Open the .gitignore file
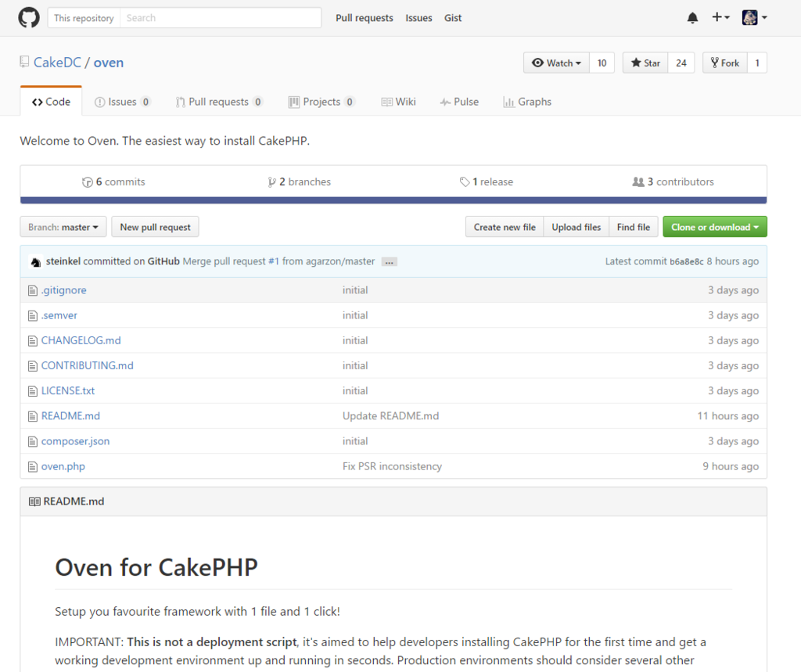This screenshot has width=801, height=672. pos(64,290)
